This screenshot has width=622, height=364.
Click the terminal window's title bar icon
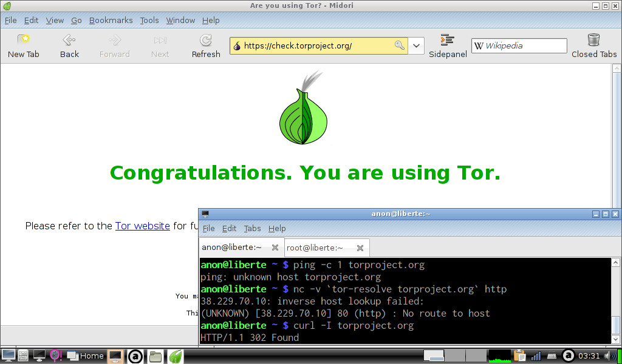coord(205,214)
